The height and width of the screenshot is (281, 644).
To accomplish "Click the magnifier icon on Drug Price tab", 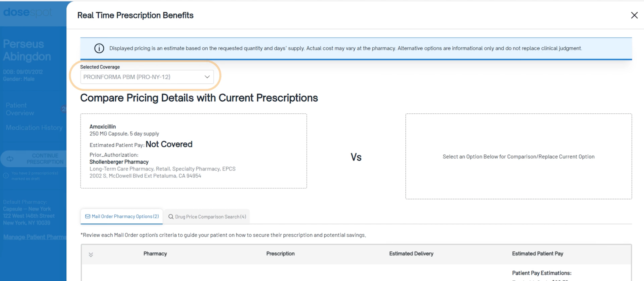I will tap(171, 217).
